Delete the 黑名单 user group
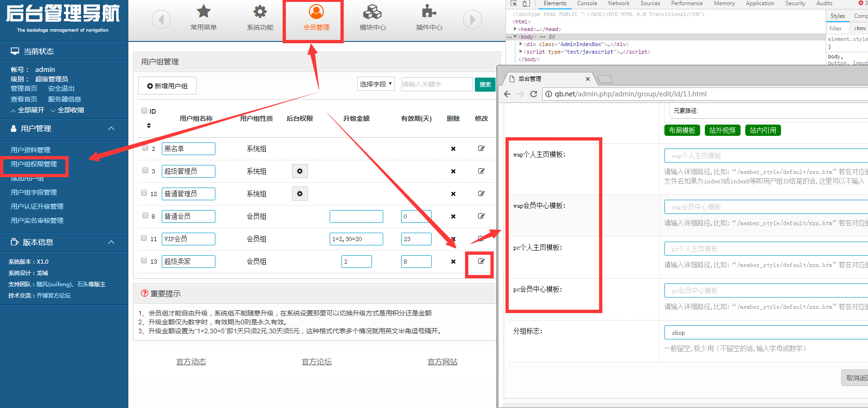868x408 pixels. click(x=453, y=149)
